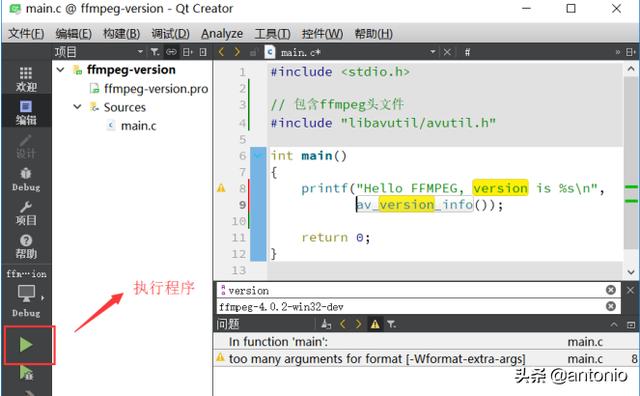Image resolution: width=640 pixels, height=396 pixels.
Task: Click the # symbol selector in editor toolbar
Action: coord(467,52)
